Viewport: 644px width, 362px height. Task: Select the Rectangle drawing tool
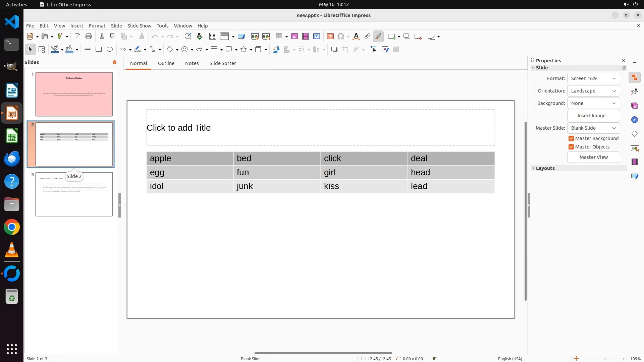[x=99, y=50]
